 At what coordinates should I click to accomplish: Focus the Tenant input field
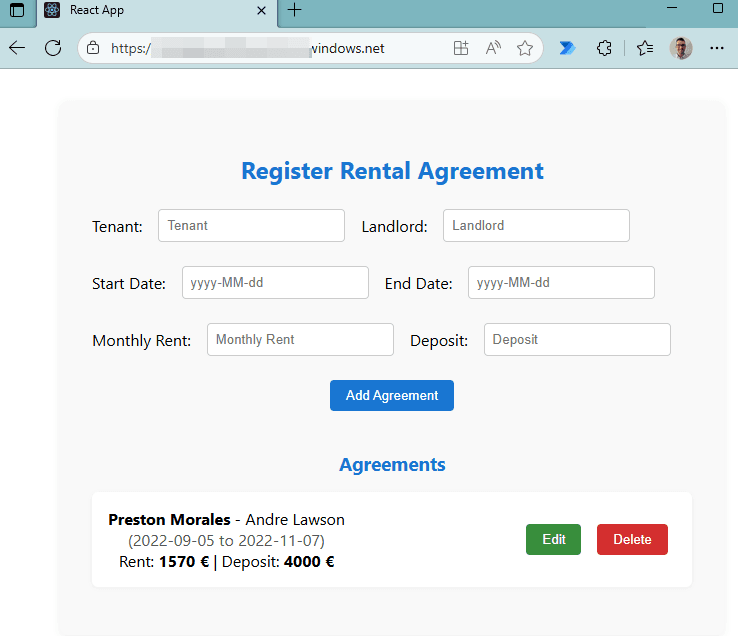(x=251, y=226)
